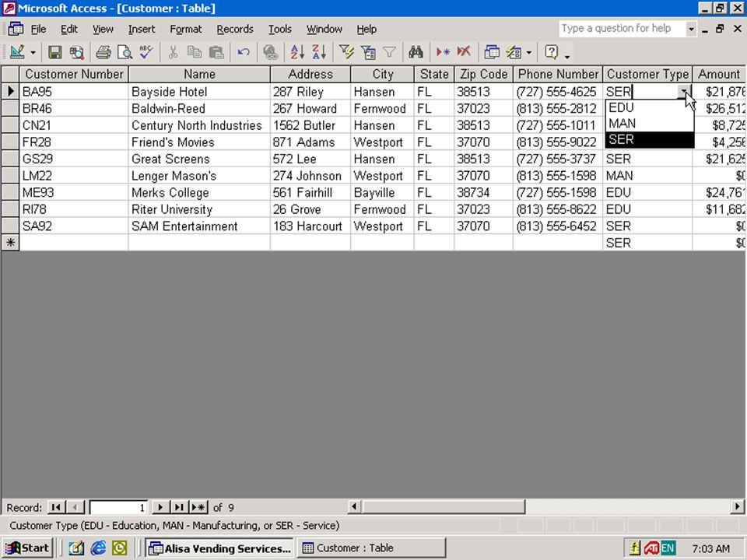Switch to Alisa Vending Services taskbar button
The height and width of the screenshot is (560, 747).
coord(219,548)
